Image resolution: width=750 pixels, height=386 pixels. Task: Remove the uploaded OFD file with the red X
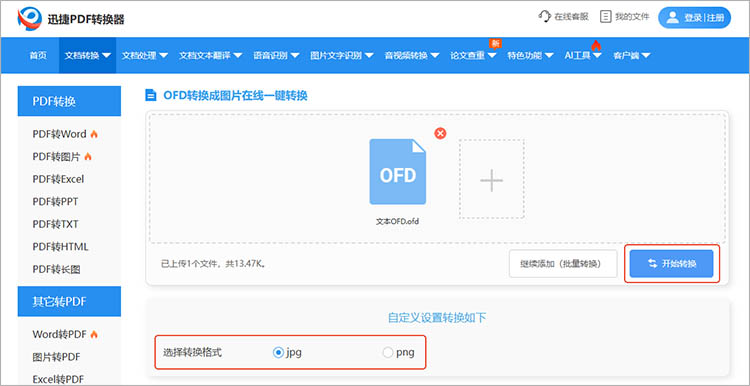[440, 133]
